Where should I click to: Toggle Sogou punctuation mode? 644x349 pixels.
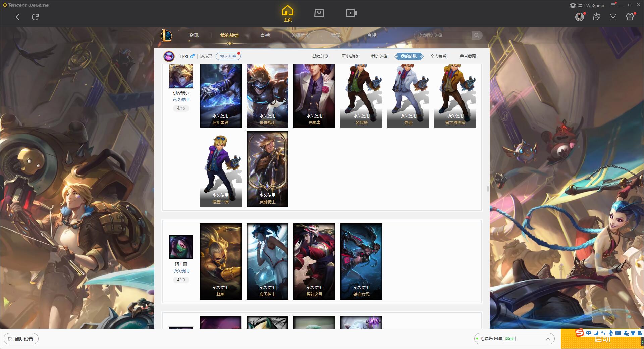tap(603, 333)
